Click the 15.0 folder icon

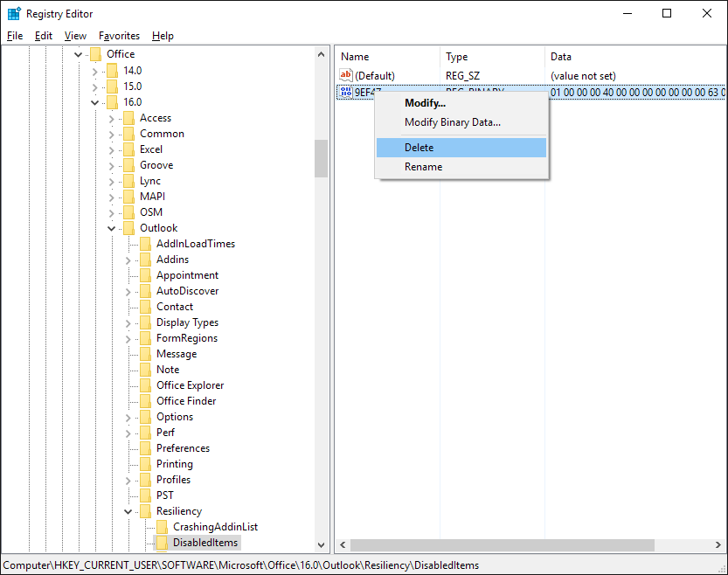point(112,87)
